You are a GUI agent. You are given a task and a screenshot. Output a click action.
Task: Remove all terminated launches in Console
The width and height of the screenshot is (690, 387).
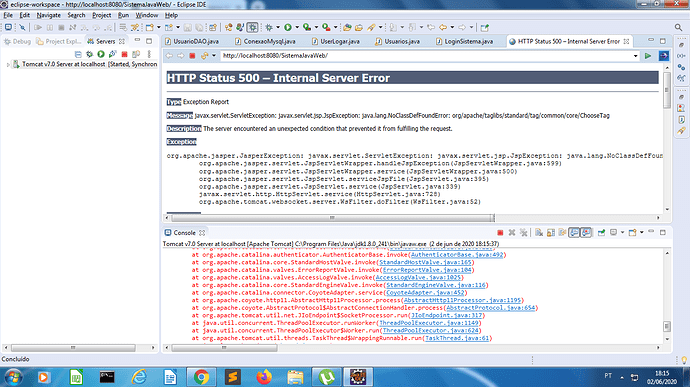(523, 232)
